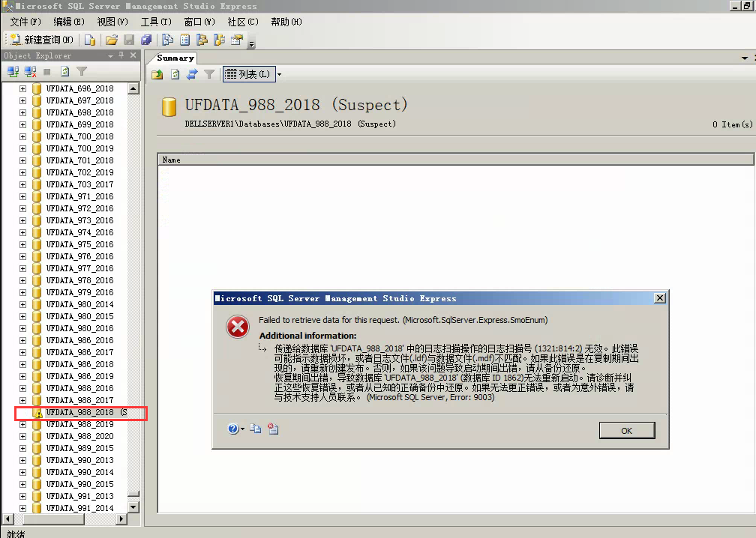Open the 编辑(E) menu
The image size is (756, 538).
pos(69,22)
